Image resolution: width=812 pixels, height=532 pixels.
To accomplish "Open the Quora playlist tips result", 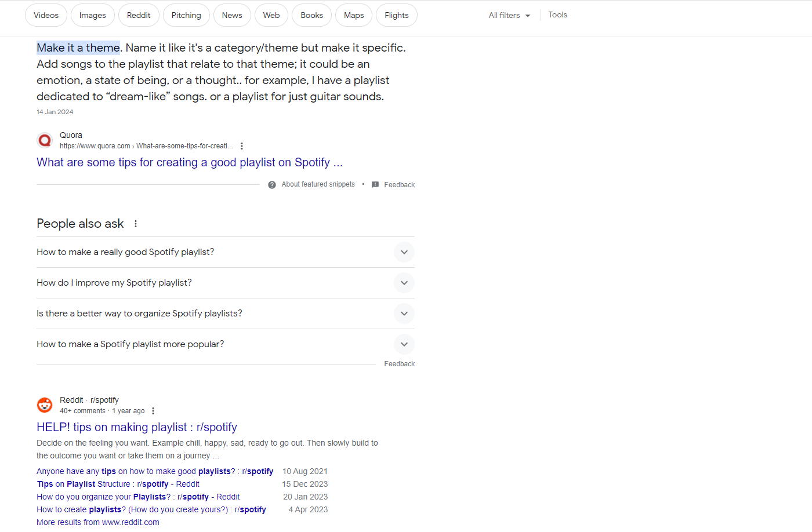I will coord(189,162).
